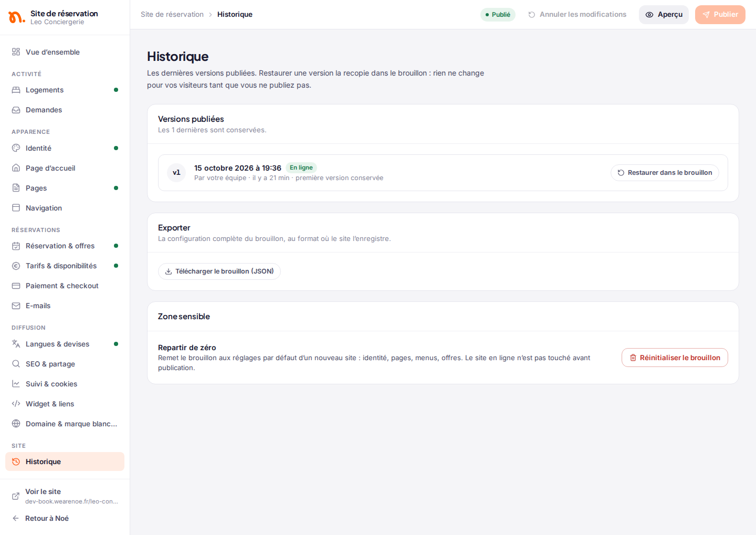Viewport: 756px width, 535px height.
Task: Click the Tarifs & disponibilités euro icon
Action: tap(16, 266)
